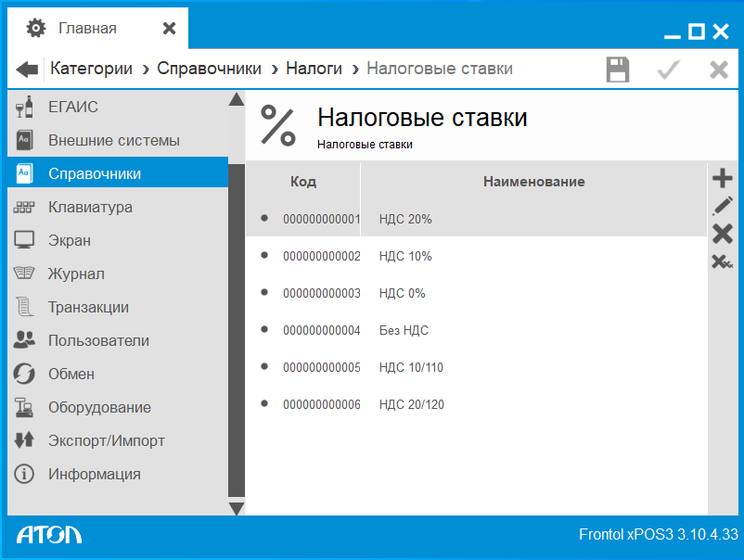744x560 pixels.
Task: Go to Справочники in the breadcrumb
Action: (x=209, y=69)
